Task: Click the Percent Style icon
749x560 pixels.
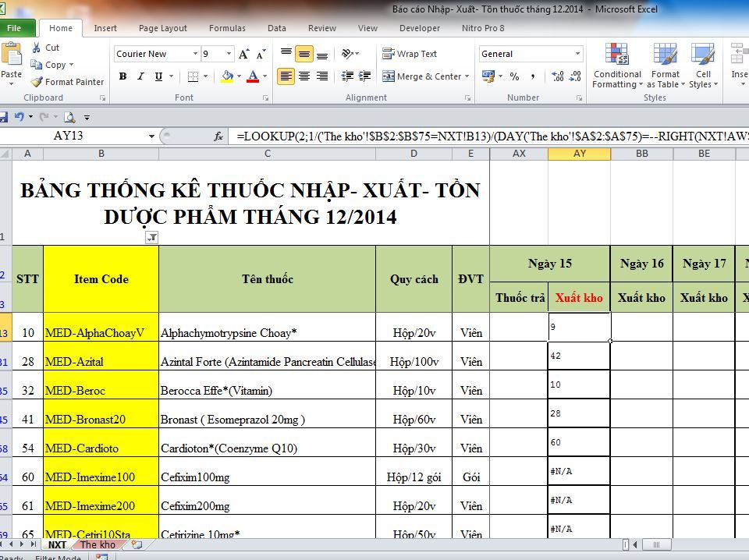Action: click(514, 76)
